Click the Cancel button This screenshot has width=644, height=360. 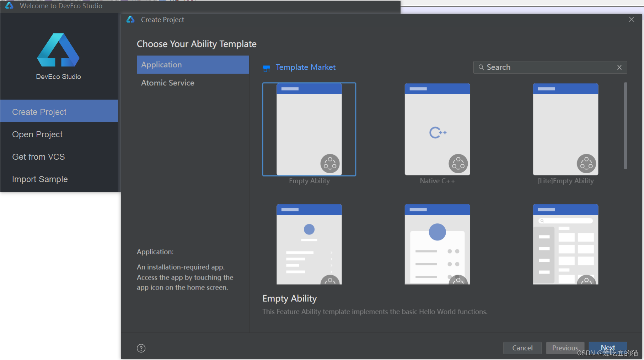pos(522,348)
